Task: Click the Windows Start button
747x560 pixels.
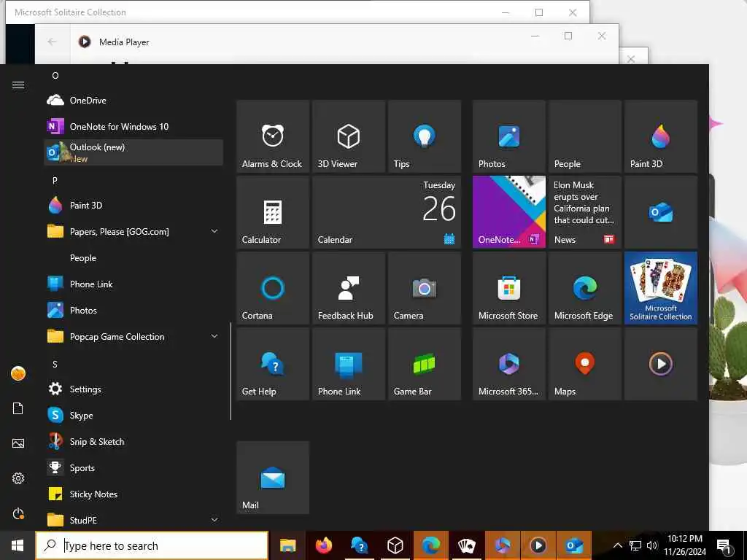Action: [x=18, y=545]
